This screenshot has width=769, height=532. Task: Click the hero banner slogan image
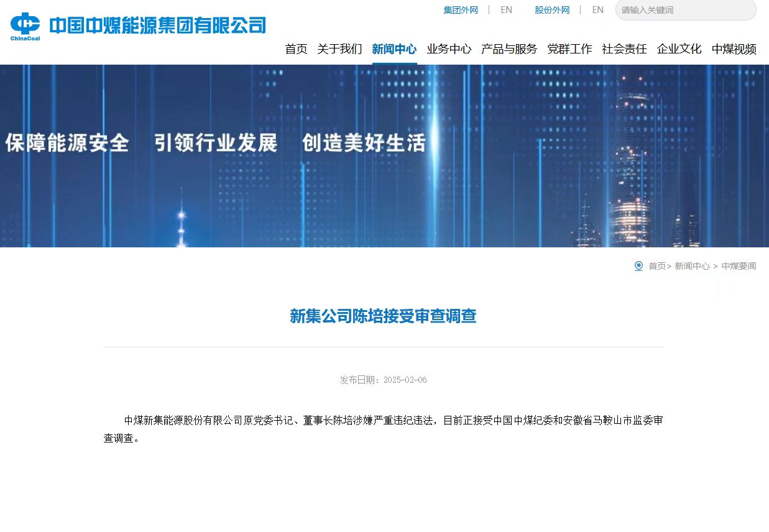pos(384,156)
